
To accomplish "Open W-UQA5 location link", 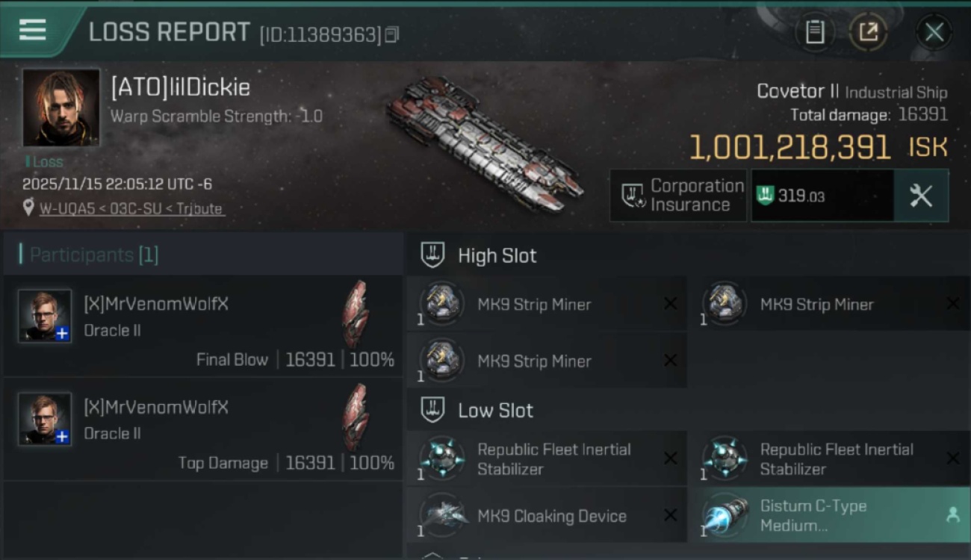I will [131, 209].
